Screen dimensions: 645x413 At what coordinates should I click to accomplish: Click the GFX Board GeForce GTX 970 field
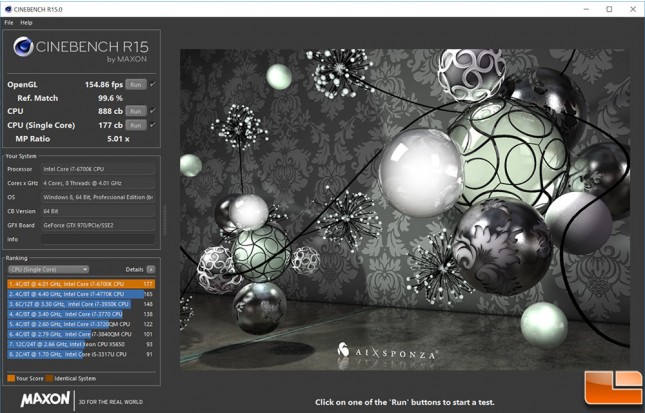pyautogui.click(x=98, y=225)
